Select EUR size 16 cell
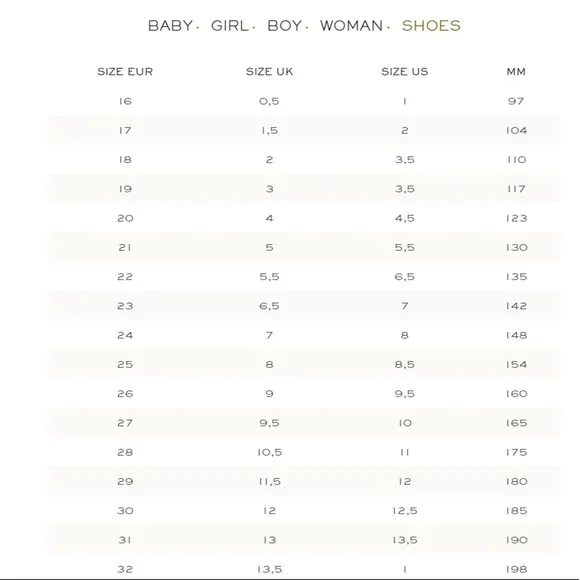 pos(125,101)
